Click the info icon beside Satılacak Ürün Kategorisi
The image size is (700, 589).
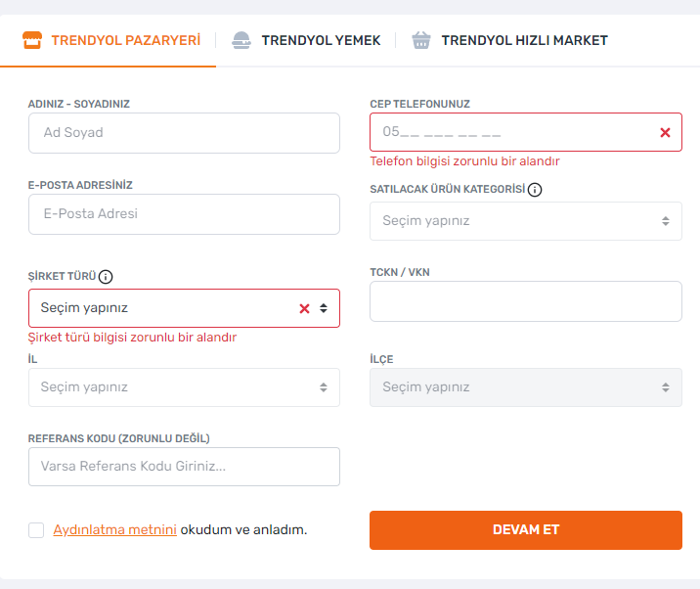[x=535, y=190]
